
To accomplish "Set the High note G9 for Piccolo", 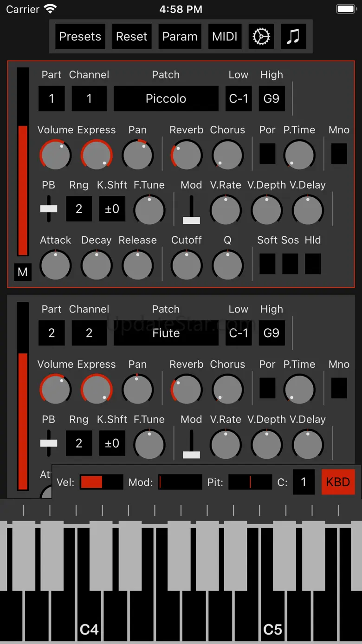I will coord(271,98).
